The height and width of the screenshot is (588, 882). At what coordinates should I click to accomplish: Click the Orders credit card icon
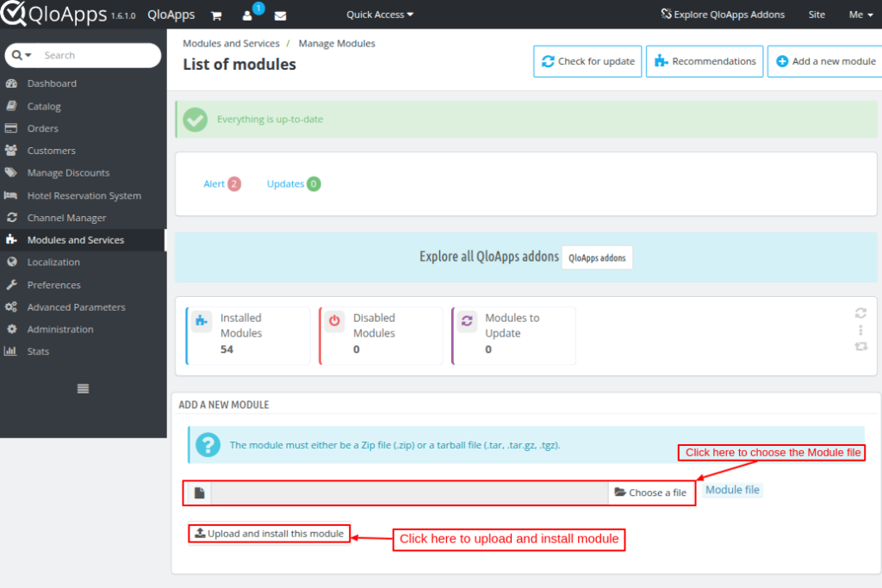click(x=11, y=128)
